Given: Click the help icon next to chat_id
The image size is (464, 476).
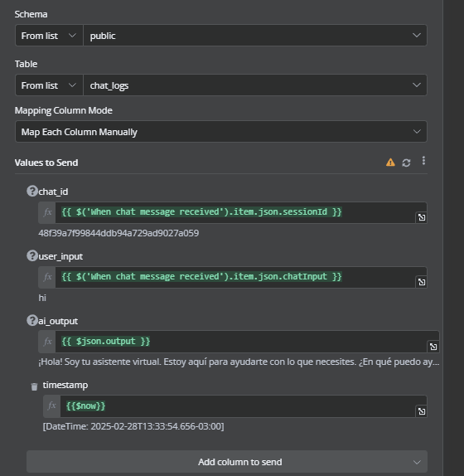Looking at the screenshot, I should pyautogui.click(x=32, y=192).
